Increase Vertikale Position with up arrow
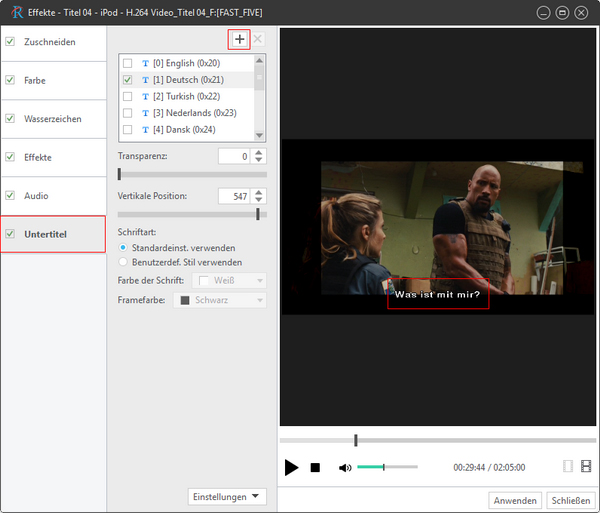Viewport: 600px width, 513px height. coord(259,193)
